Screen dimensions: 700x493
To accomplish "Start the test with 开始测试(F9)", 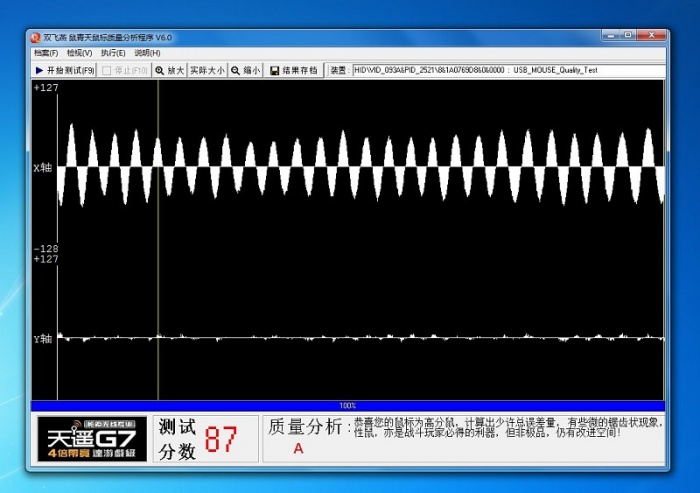I will click(x=65, y=71).
